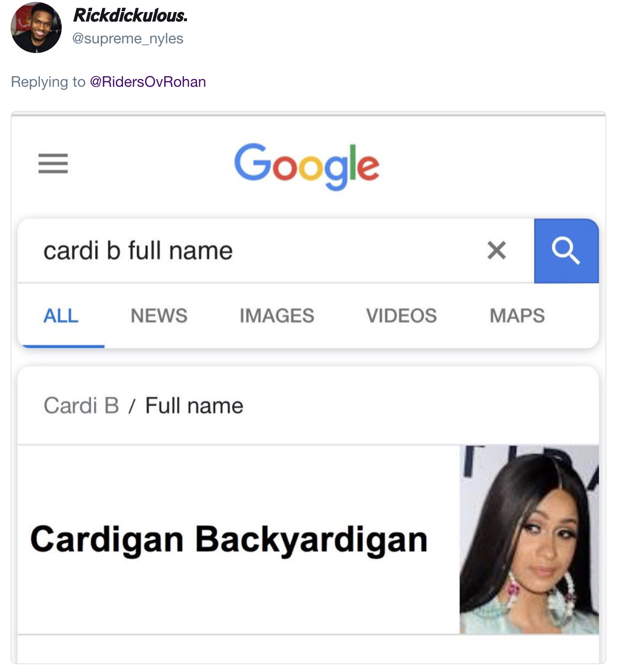Screen dimensions: 617x672
Task: Open the Cardi B photo thumbnail
Action: [x=529, y=539]
